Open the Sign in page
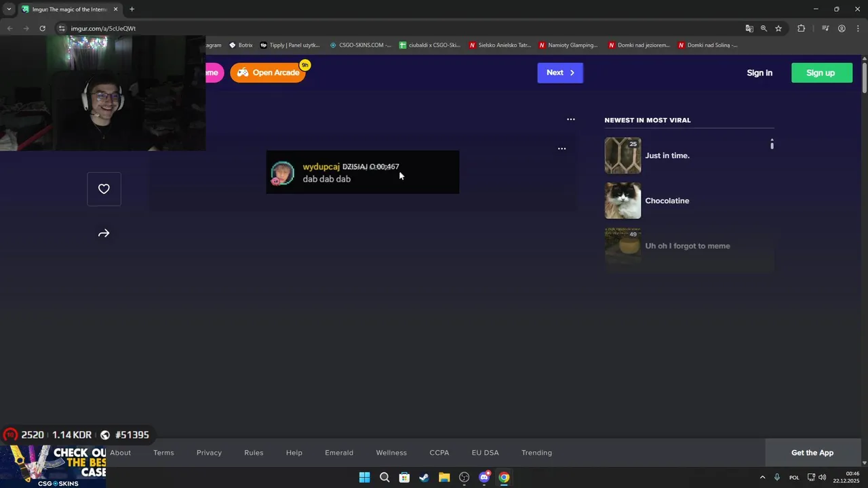The image size is (868, 488). tap(759, 73)
